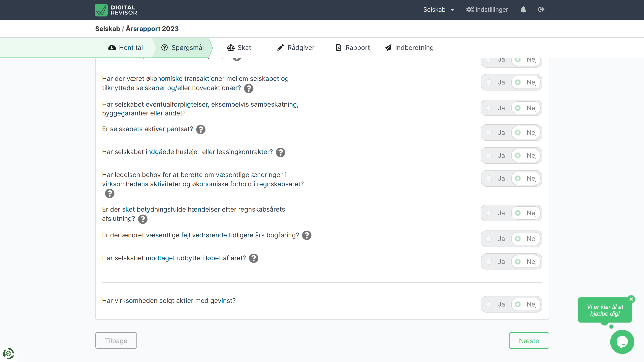Select Nej for husleje- eller leasingkontrakter
This screenshot has height=362, width=644.
[526, 155]
